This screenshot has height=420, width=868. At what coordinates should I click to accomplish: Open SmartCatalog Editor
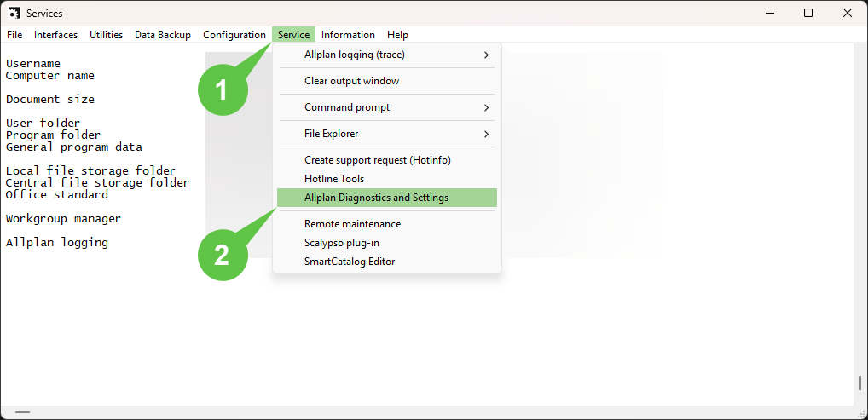point(387,262)
